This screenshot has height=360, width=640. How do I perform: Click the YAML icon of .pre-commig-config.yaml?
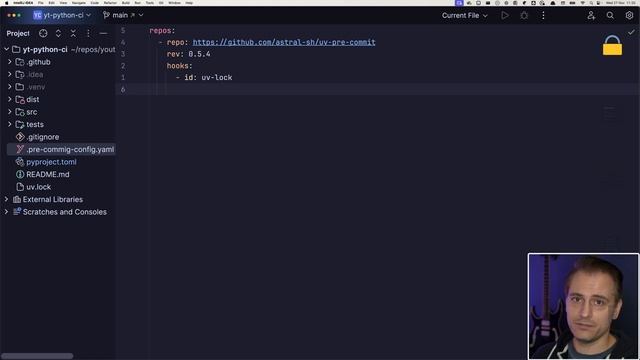(20, 149)
